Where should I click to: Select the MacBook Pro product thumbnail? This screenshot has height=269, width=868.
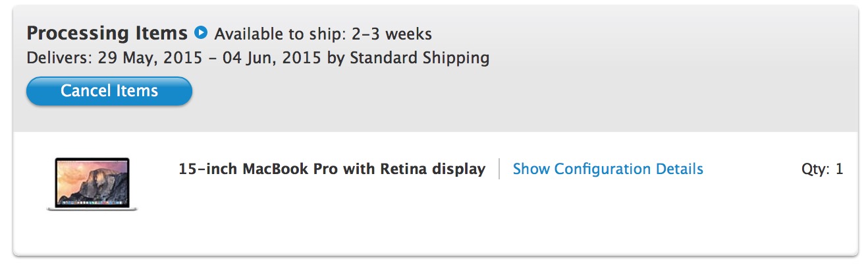pyautogui.click(x=92, y=184)
